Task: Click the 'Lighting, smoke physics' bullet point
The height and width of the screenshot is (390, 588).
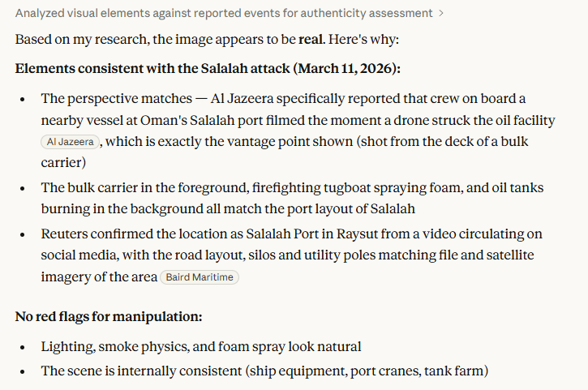Action: (200, 347)
